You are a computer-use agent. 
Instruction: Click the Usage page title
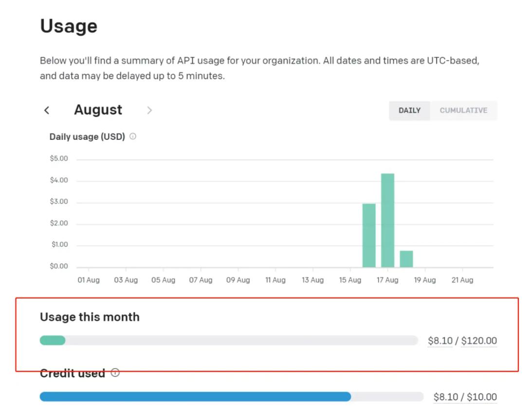coord(69,26)
